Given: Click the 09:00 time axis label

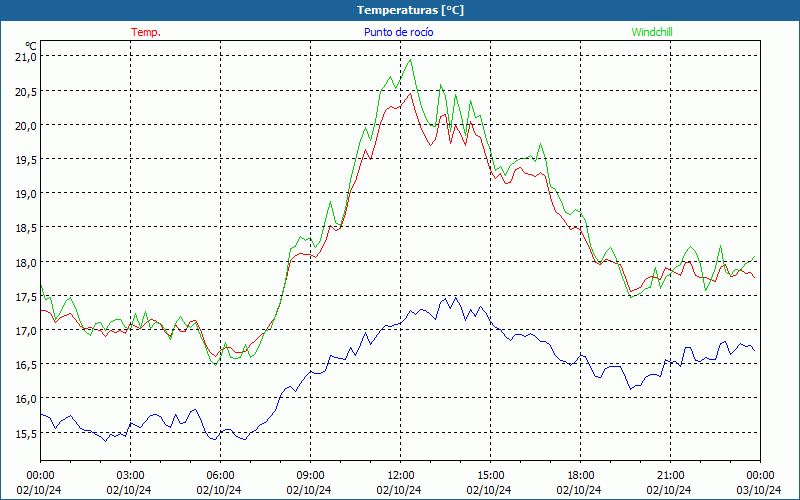Looking at the screenshot, I should (310, 476).
